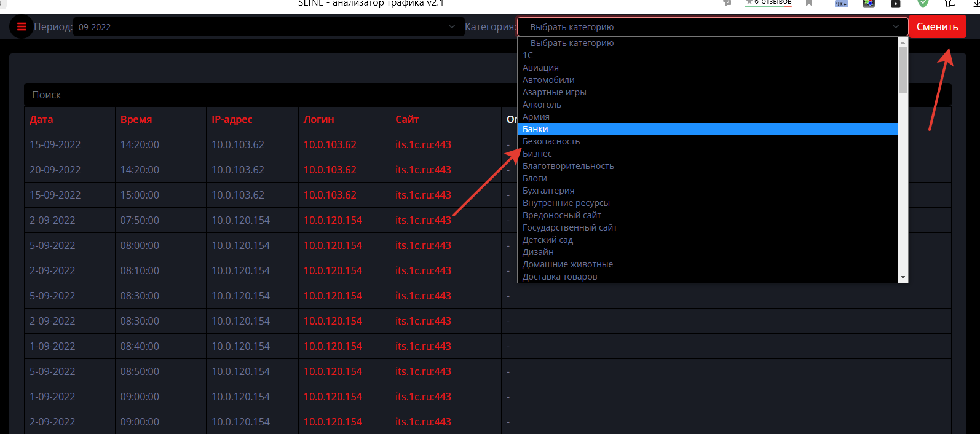Pick Благотворительность from the list
The height and width of the screenshot is (434, 980).
pos(708,166)
